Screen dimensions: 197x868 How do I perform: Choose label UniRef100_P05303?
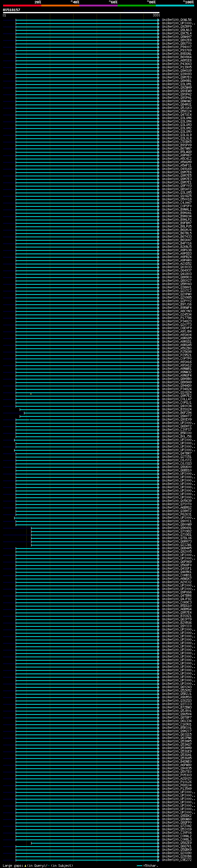click(177, 775)
